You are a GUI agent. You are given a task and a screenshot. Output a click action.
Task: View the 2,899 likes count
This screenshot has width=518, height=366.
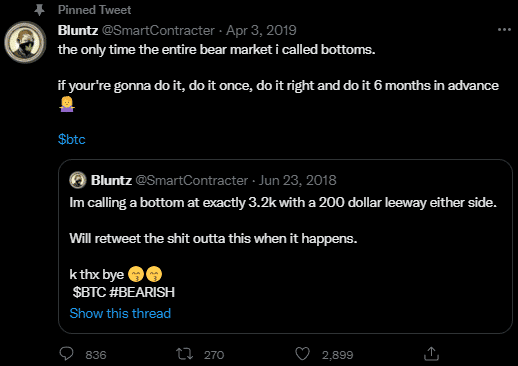click(x=337, y=355)
